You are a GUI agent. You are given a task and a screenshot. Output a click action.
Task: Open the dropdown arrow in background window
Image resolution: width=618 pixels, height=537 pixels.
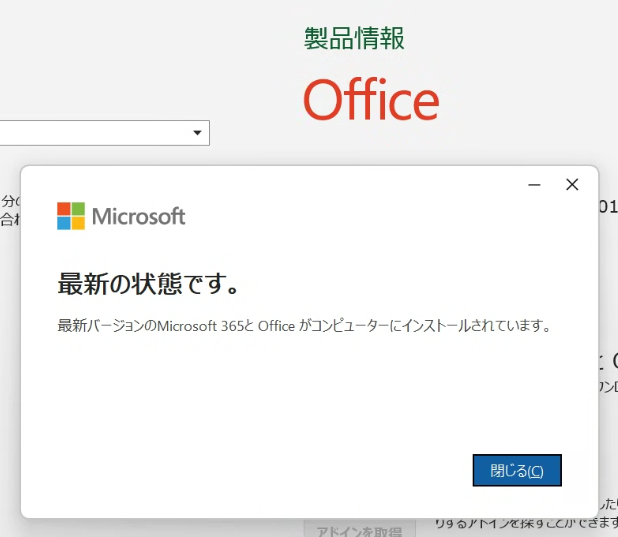pyautogui.click(x=197, y=133)
